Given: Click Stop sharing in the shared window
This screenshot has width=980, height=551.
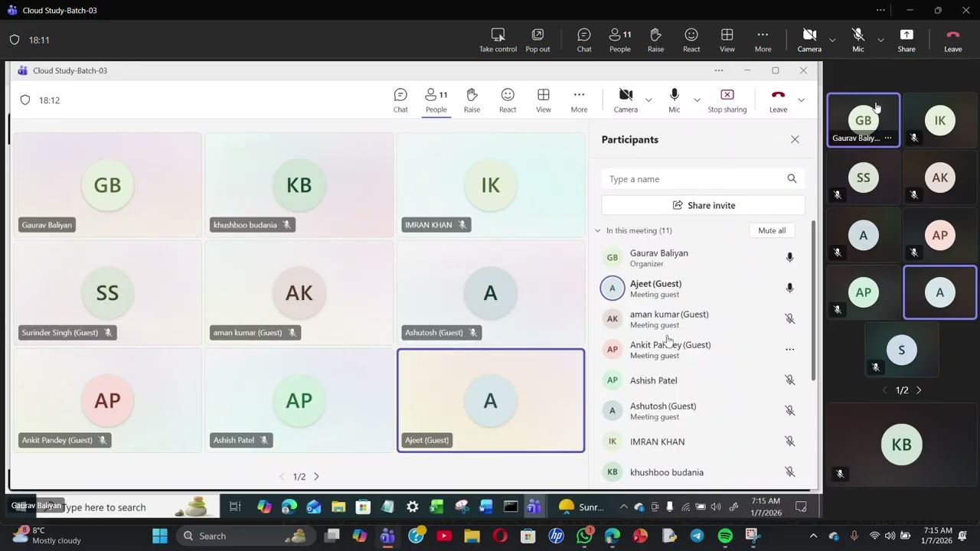Looking at the screenshot, I should 727,100.
